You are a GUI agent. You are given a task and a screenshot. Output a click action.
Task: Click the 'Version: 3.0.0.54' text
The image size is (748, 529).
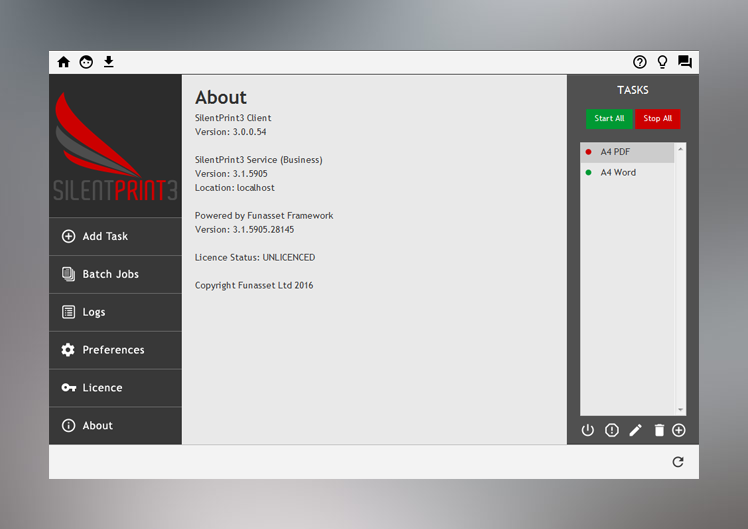tap(230, 132)
